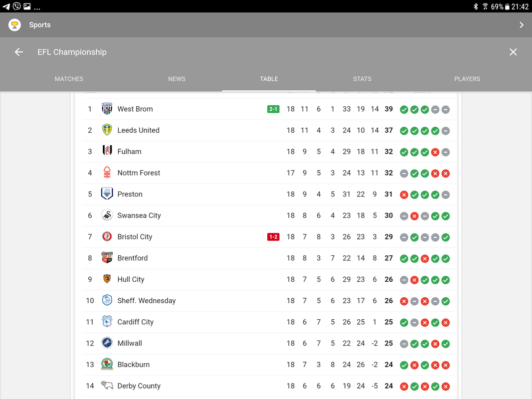532x399 pixels.
Task: Open the Blackburn rose crest
Action: 107,364
